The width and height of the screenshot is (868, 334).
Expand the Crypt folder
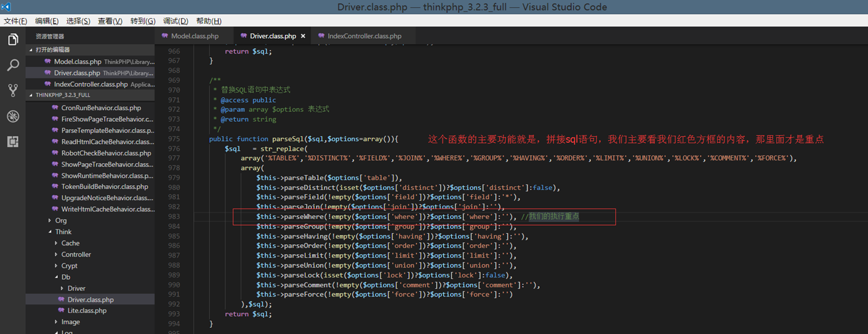[x=70, y=266]
